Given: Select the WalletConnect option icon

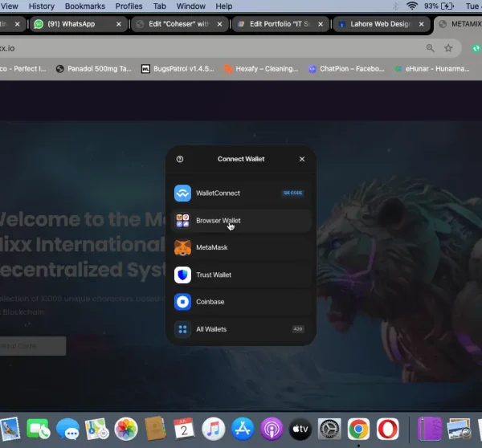Looking at the screenshot, I should 182,193.
